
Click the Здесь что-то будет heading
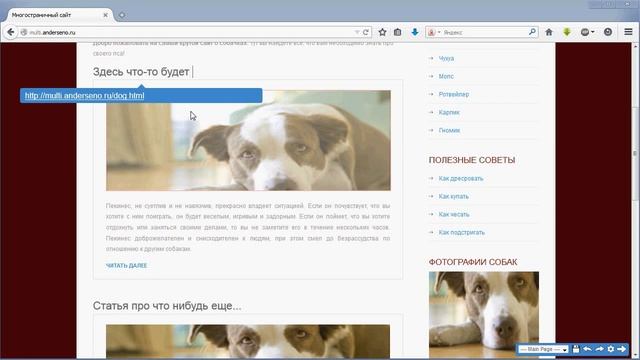click(141, 72)
